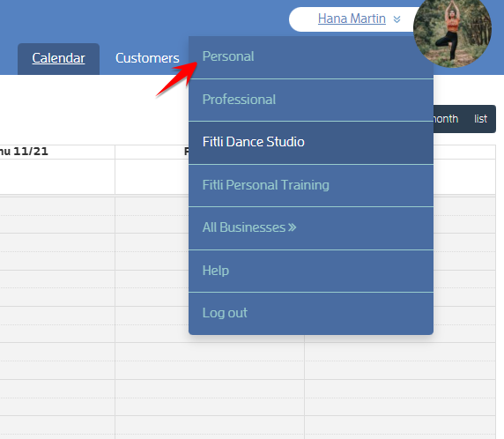Open the Customers tab
Image resolution: width=504 pixels, height=439 pixels.
click(x=147, y=58)
